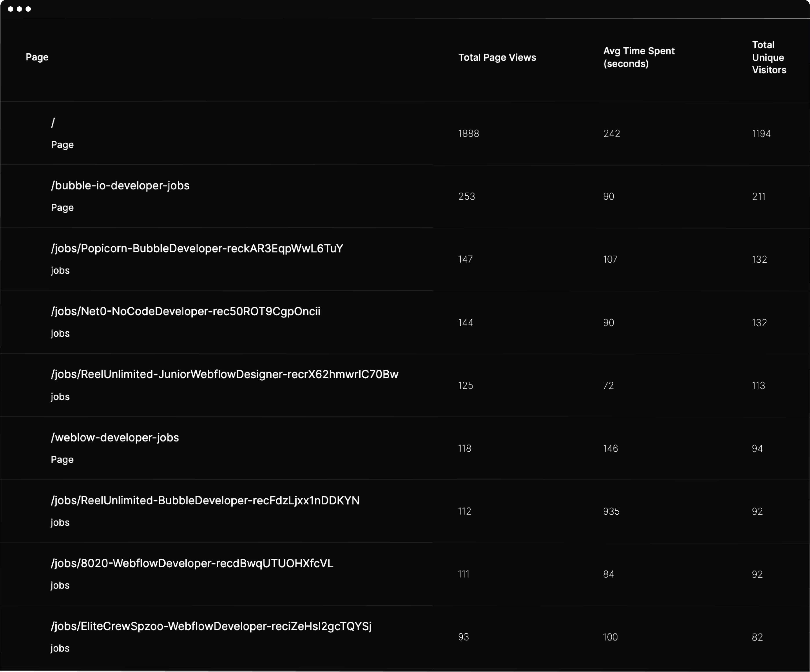
Task: Click the 935 avg time value
Action: click(611, 511)
